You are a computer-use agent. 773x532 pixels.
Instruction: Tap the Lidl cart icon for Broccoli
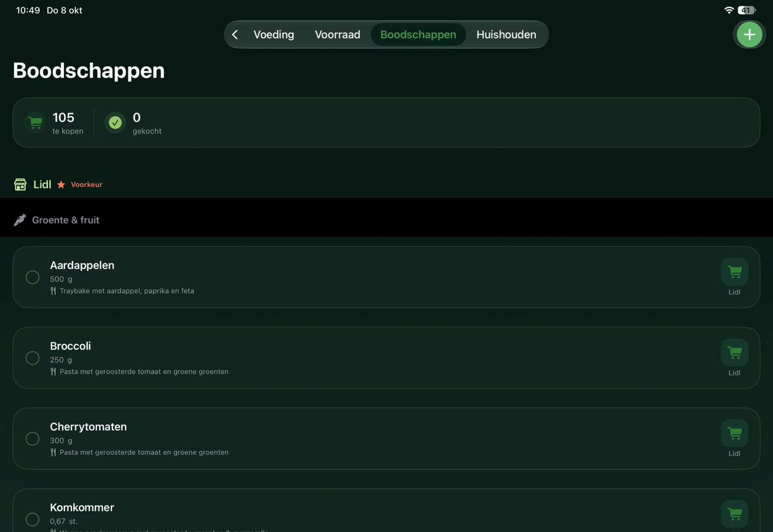[734, 352]
